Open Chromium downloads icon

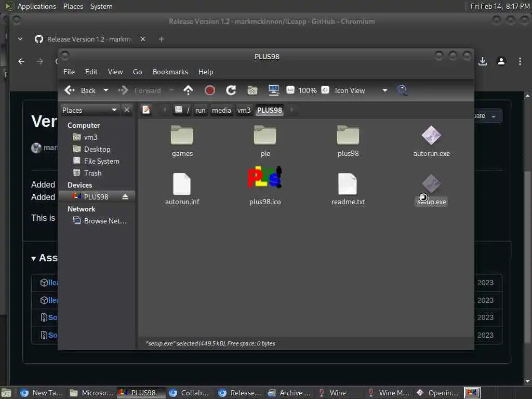pos(483,61)
